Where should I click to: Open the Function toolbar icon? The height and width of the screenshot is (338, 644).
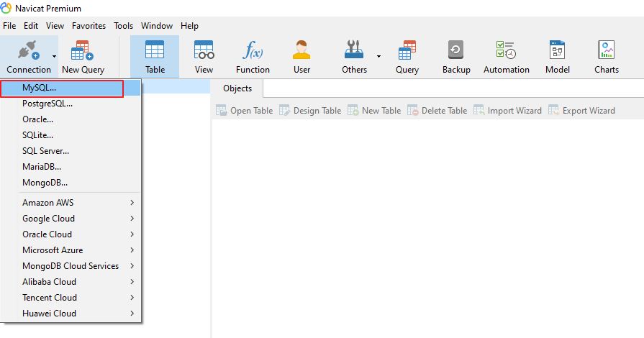pyautogui.click(x=253, y=50)
